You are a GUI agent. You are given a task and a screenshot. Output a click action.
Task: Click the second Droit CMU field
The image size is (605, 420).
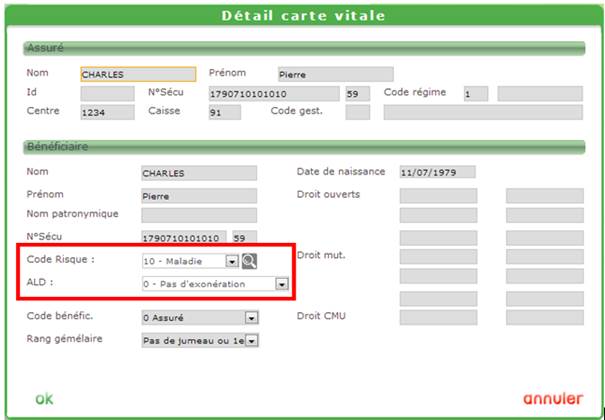[545, 317]
